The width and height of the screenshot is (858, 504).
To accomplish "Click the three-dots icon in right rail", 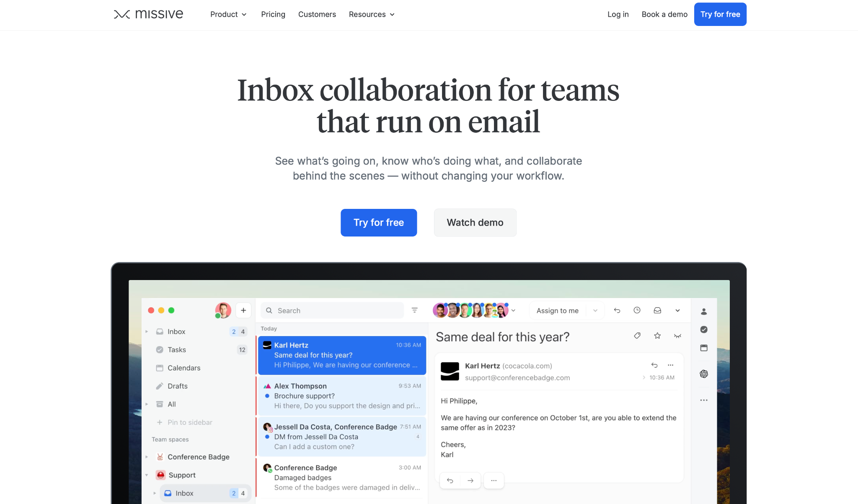I will (704, 400).
